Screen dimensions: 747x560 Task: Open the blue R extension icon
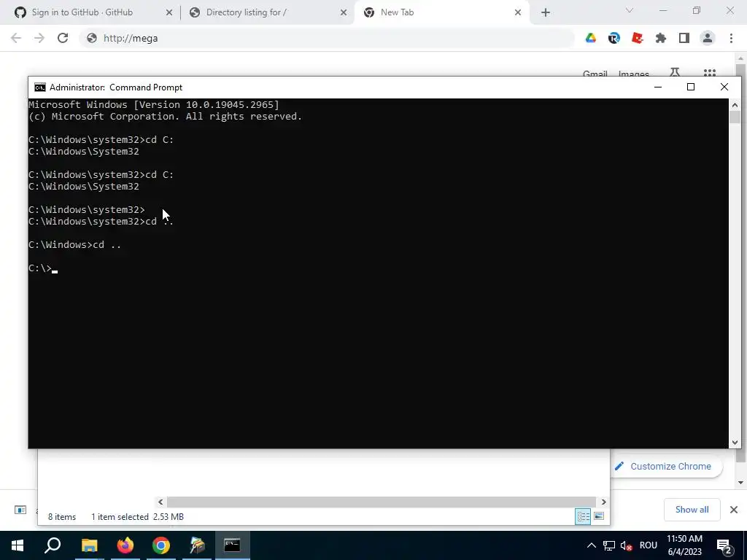pos(614,38)
